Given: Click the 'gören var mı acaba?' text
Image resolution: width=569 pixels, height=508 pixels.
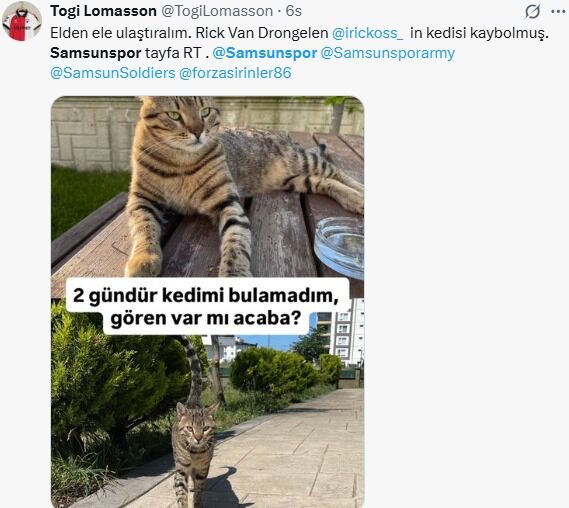Looking at the screenshot, I should 206,318.
